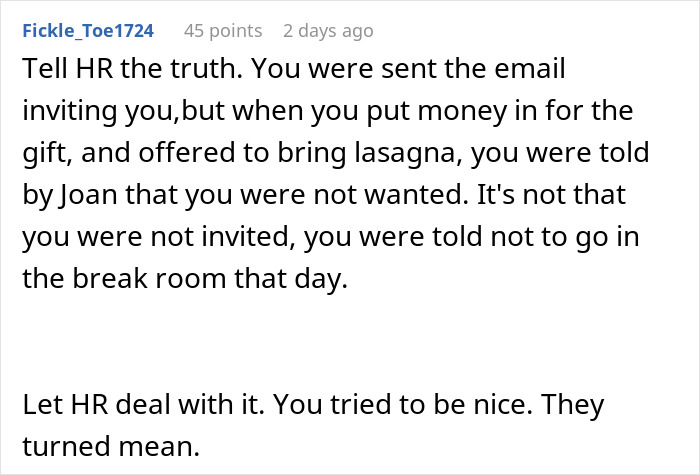700x475 pixels.
Task: Click the sentence Let HR deal with it
Action: 141,404
